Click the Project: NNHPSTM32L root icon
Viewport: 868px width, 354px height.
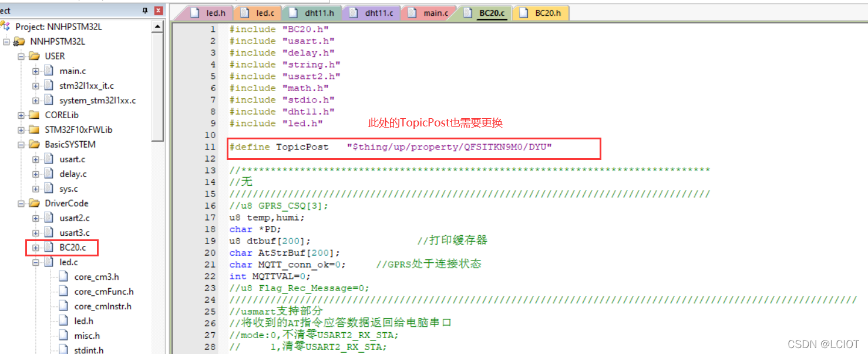[x=5, y=26]
